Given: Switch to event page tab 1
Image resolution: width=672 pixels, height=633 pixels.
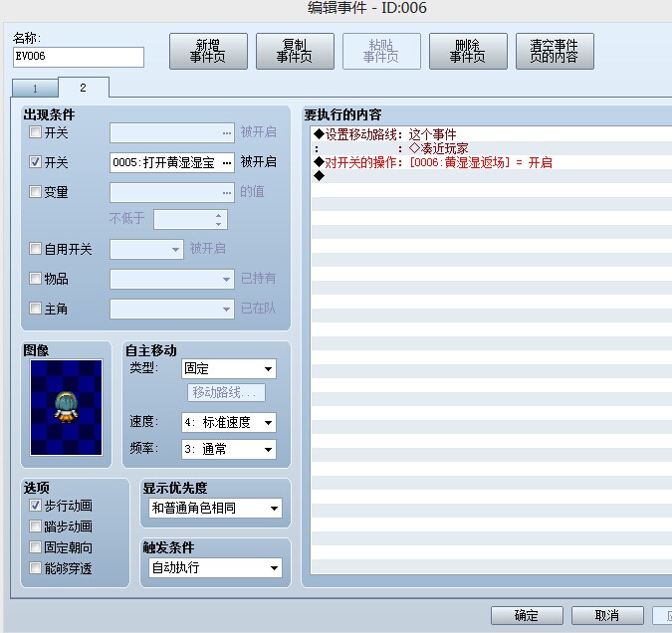Looking at the screenshot, I should point(35,89).
